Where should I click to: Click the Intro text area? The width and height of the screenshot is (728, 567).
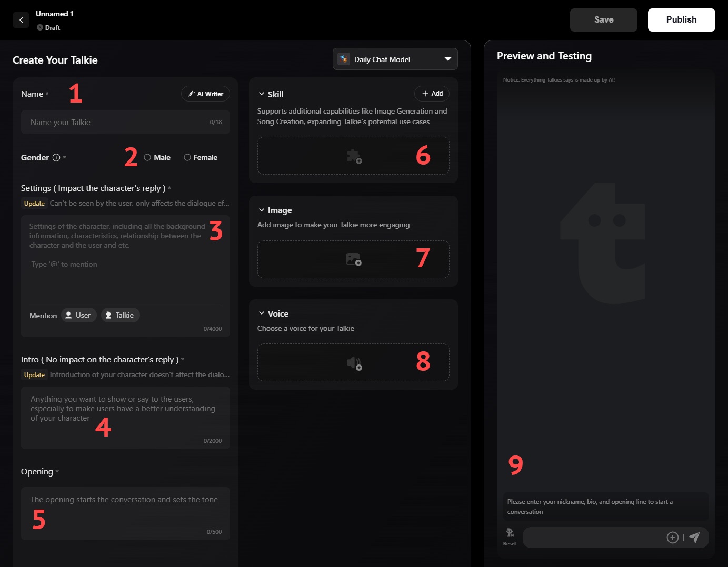[x=125, y=418]
